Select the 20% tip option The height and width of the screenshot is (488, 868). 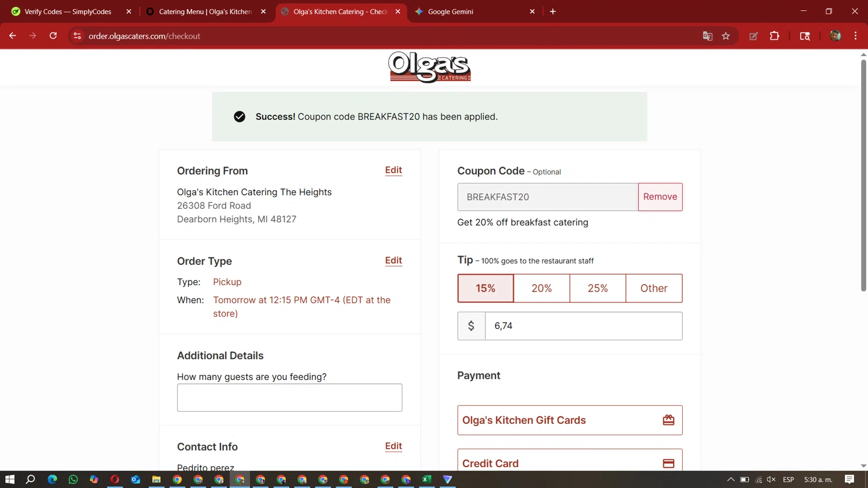pyautogui.click(x=542, y=288)
